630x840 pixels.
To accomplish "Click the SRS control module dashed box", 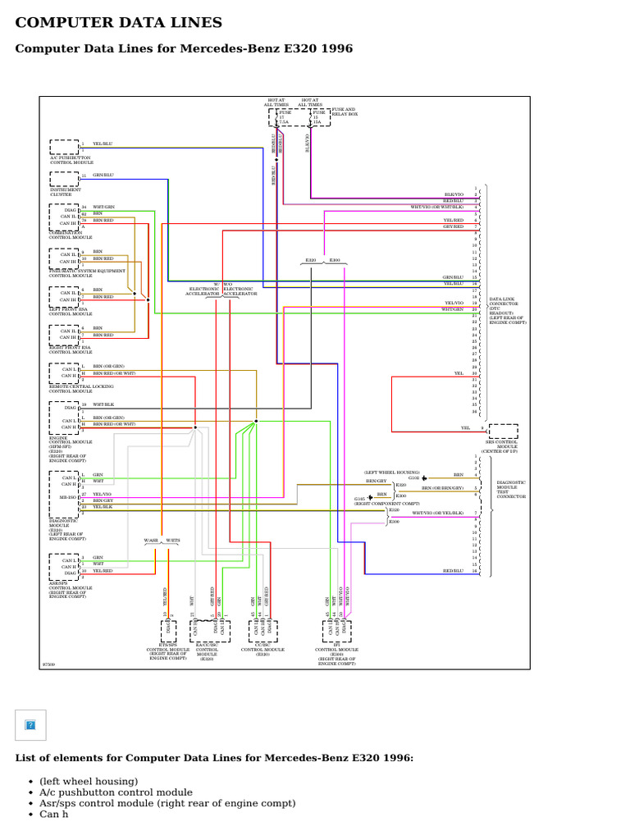I will 503,431.
